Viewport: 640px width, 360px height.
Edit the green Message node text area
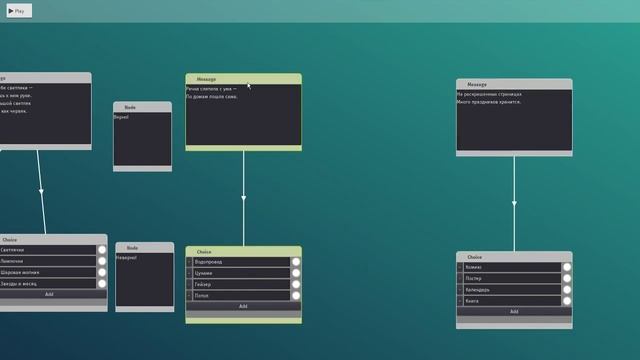(244, 115)
